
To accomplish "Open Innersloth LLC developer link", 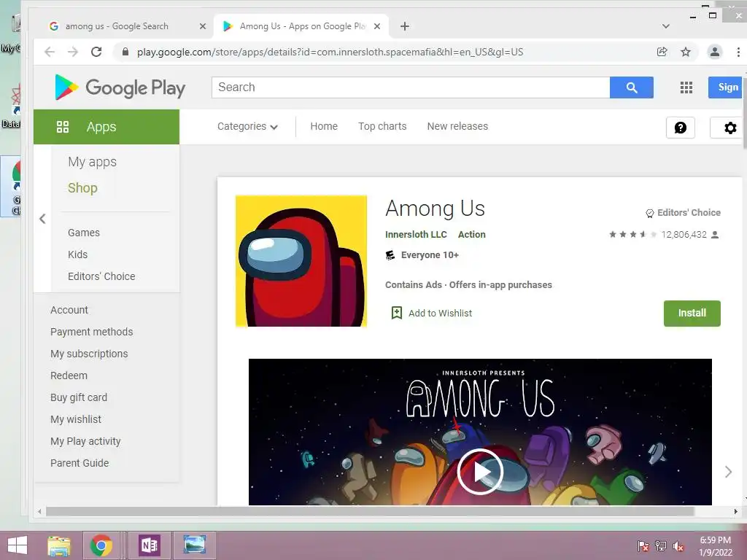I will click(416, 234).
